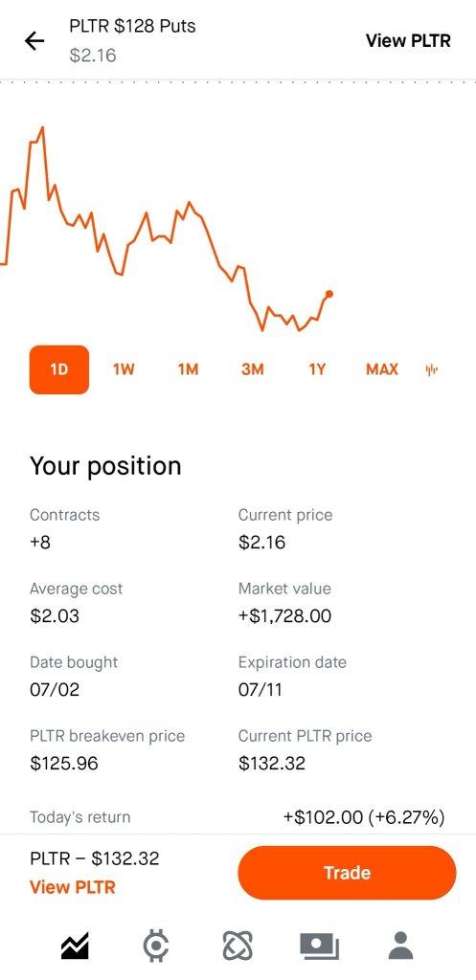Tap the back arrow icon
The width and height of the screenshot is (476, 980).
click(x=34, y=41)
